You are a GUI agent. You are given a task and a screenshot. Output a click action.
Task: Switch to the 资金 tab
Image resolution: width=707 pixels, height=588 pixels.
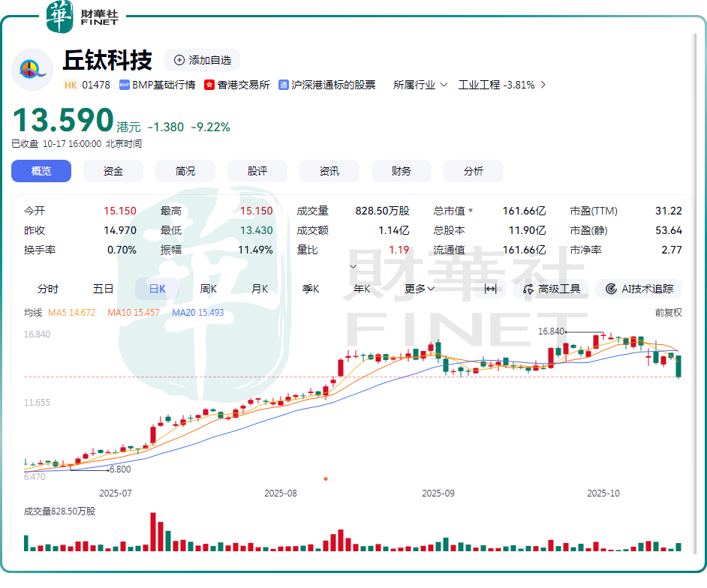pyautogui.click(x=113, y=171)
